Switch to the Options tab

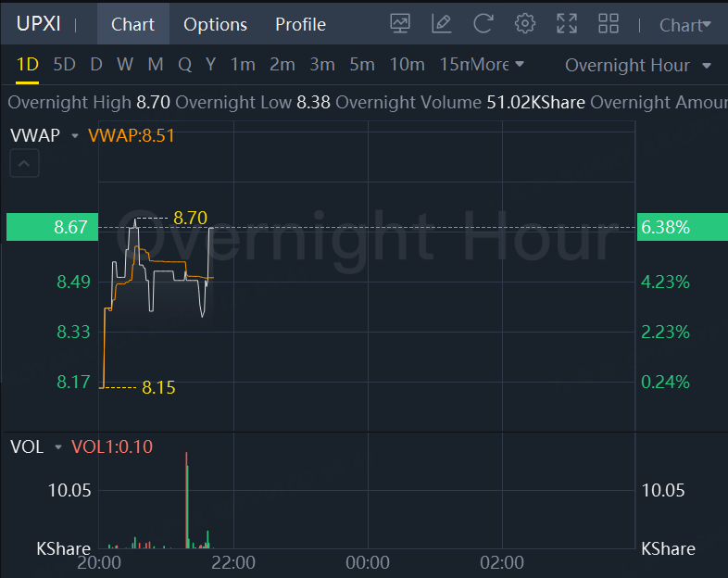215,24
